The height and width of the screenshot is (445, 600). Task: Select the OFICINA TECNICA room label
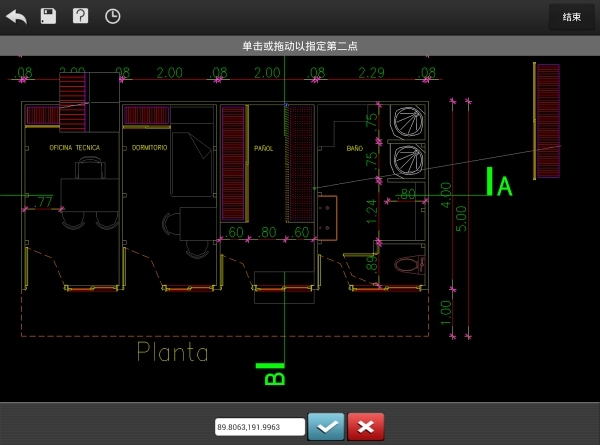click(x=75, y=147)
